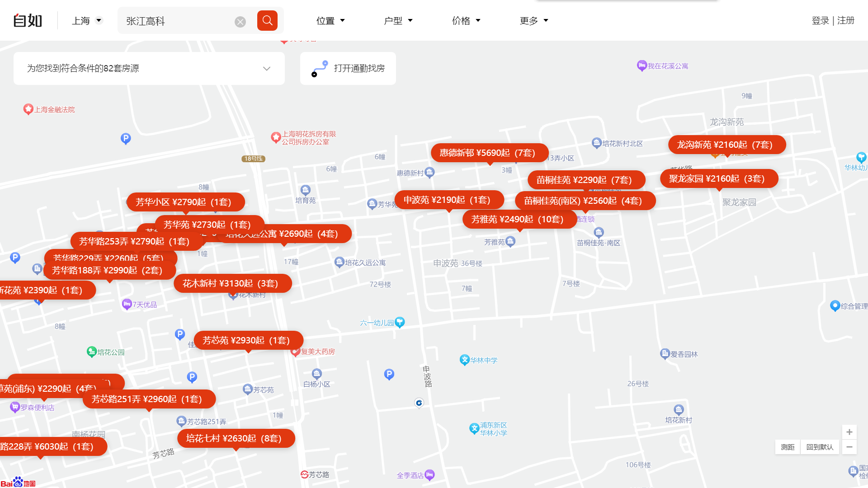Click the 自如 logo

[x=28, y=20]
